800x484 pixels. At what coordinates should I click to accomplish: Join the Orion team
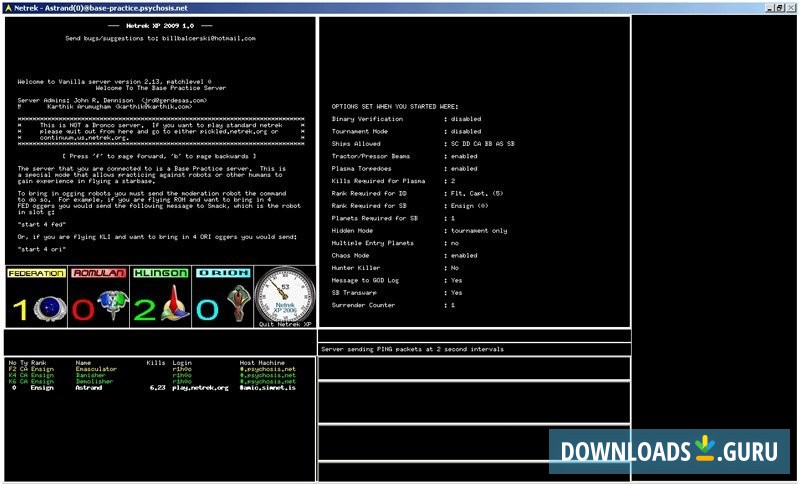pyautogui.click(x=223, y=297)
